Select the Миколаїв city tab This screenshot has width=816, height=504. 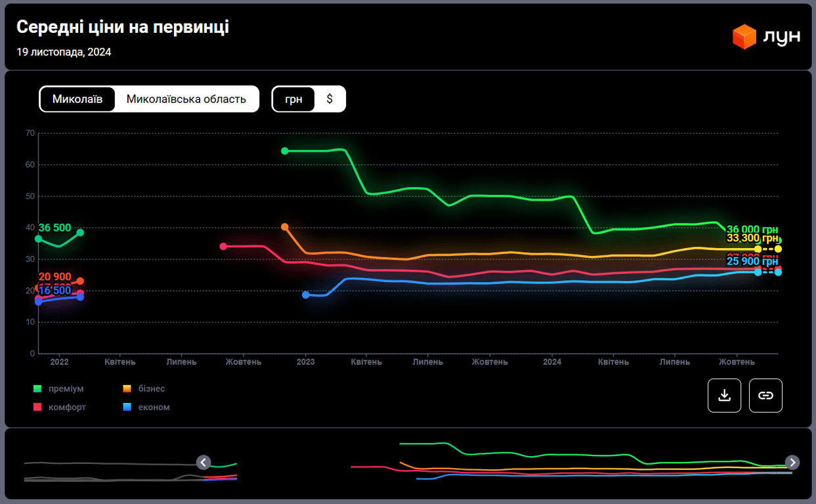coord(77,99)
